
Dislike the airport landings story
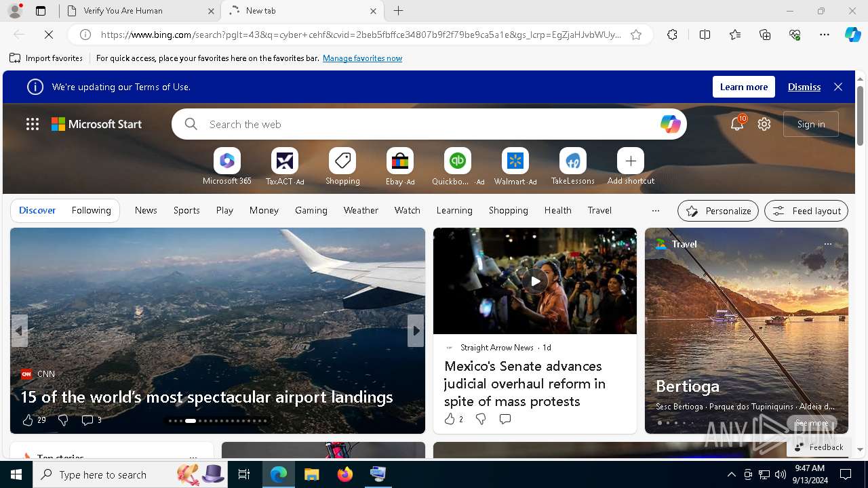pos(63,420)
